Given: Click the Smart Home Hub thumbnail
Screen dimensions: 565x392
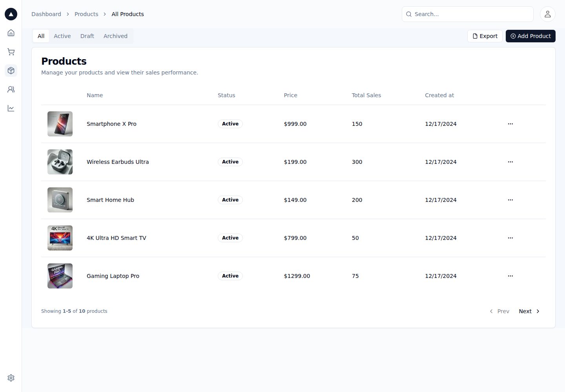Looking at the screenshot, I should 60,200.
